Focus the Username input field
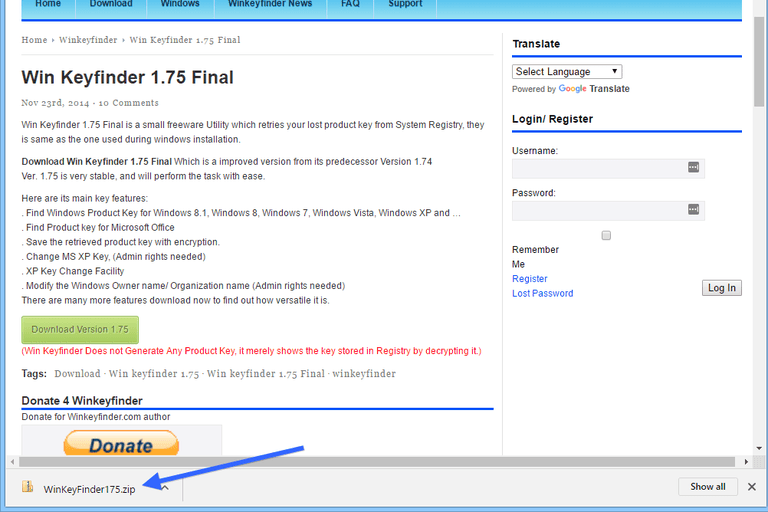 (x=608, y=169)
